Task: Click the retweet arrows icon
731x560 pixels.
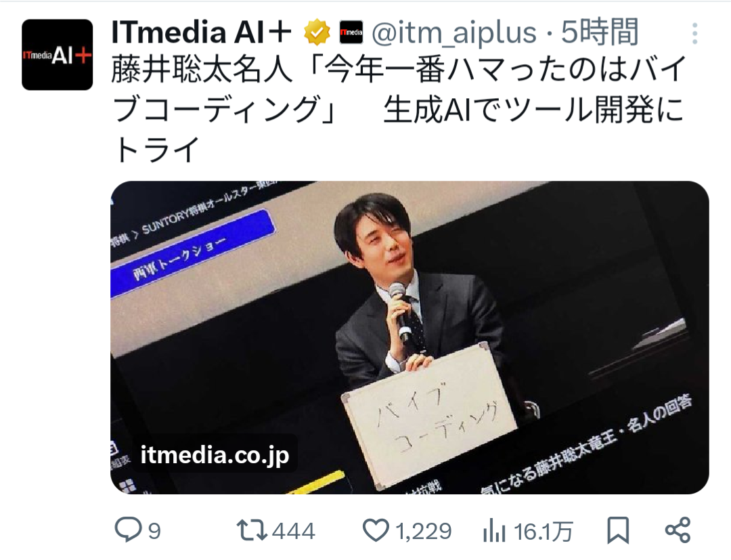Action: tap(252, 531)
